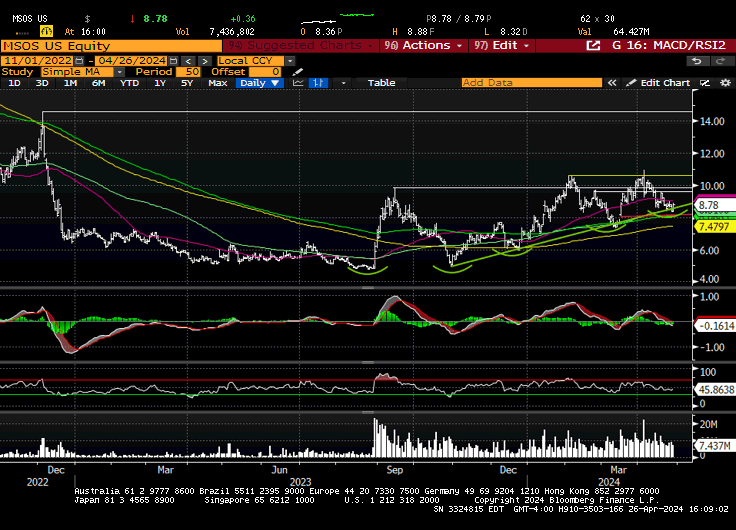Click the undo arrow

click(x=698, y=61)
